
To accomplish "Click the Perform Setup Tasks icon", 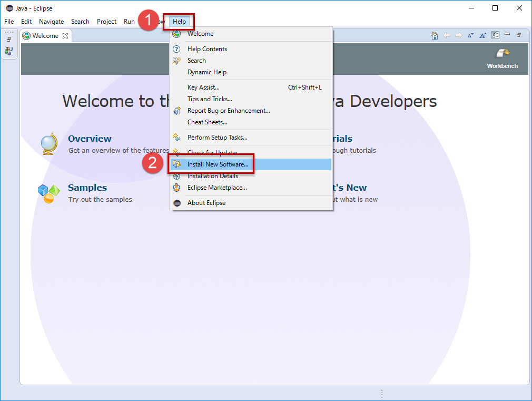I will click(176, 137).
